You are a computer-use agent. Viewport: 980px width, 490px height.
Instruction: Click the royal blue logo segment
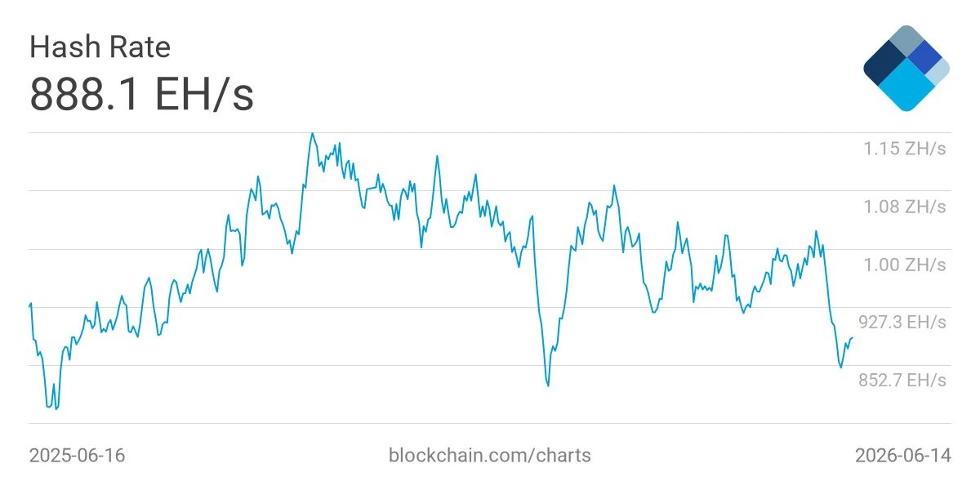click(x=924, y=57)
